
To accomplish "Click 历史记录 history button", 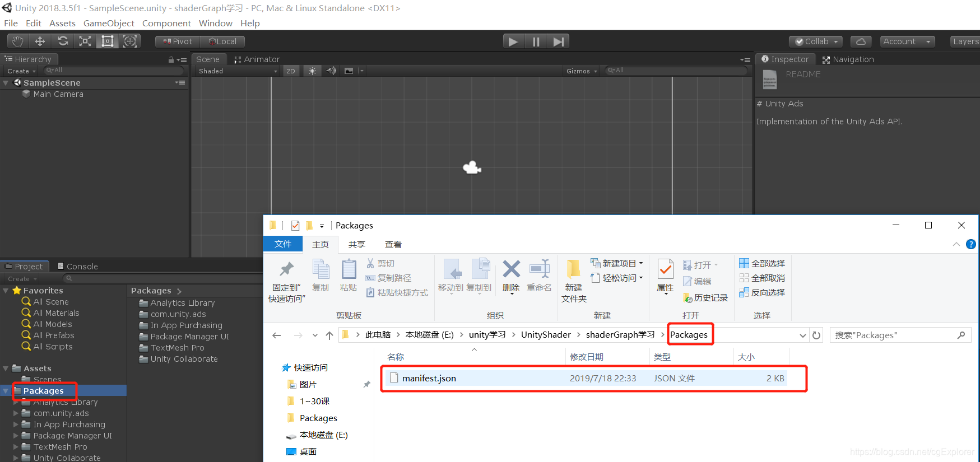I will 705,298.
